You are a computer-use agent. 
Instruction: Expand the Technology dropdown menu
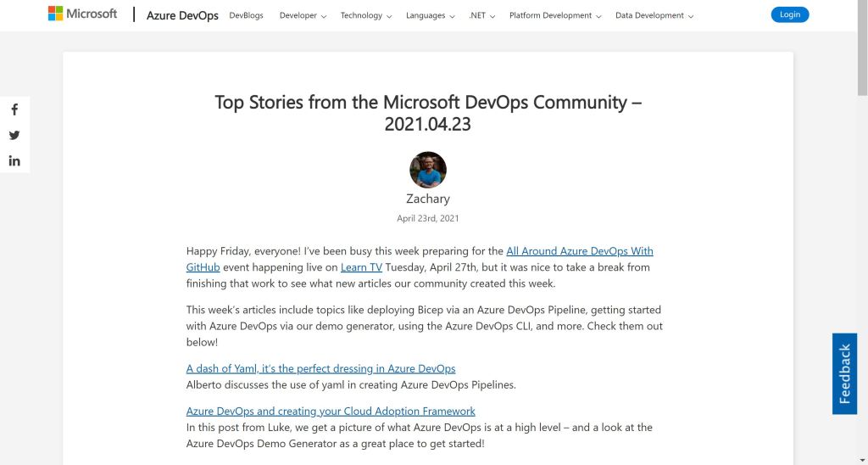point(366,15)
